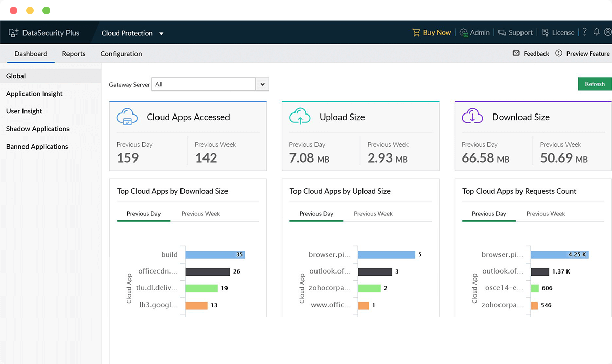Image resolution: width=612 pixels, height=364 pixels.
Task: Click the Cloud Apps Accessed cloud icon
Action: [127, 117]
